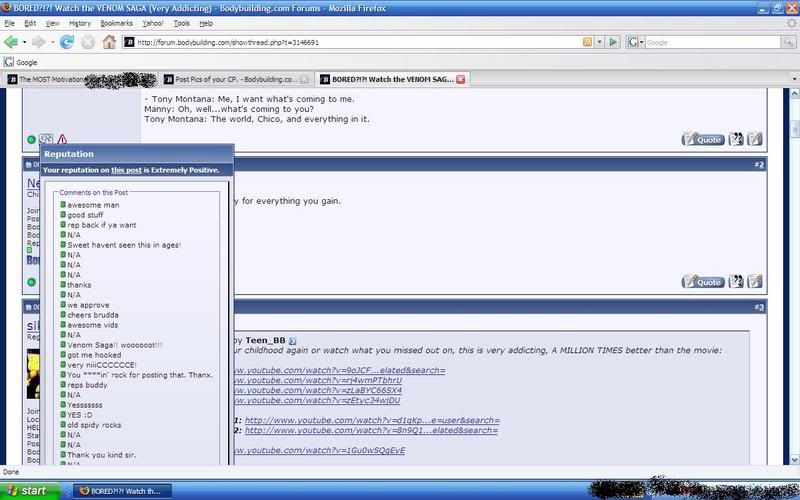
Task: Click the address bar URL field
Action: pyautogui.click(x=357, y=42)
